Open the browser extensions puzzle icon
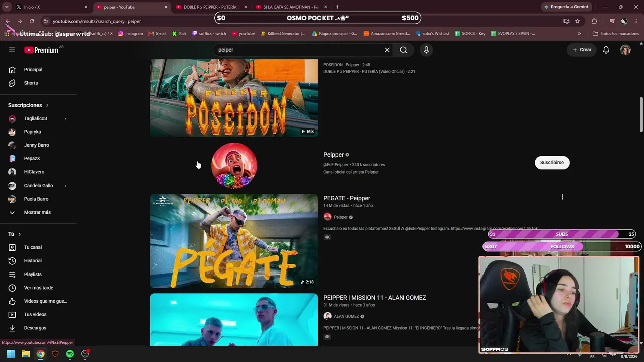The height and width of the screenshot is (362, 644). [594, 21]
